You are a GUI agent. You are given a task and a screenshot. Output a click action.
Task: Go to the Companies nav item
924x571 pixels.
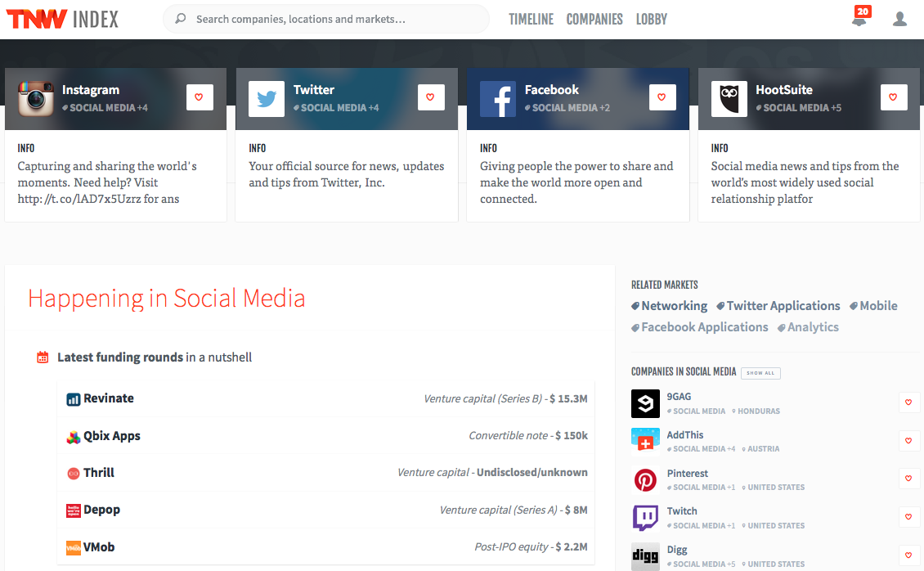[x=594, y=19]
